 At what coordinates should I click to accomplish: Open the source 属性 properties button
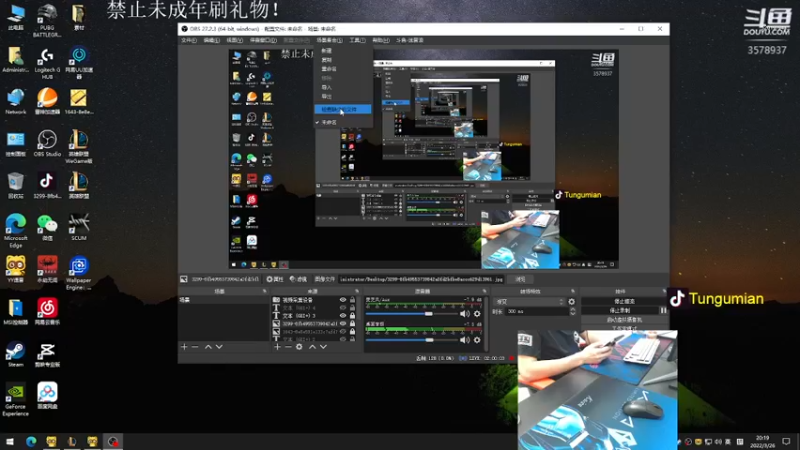275,279
